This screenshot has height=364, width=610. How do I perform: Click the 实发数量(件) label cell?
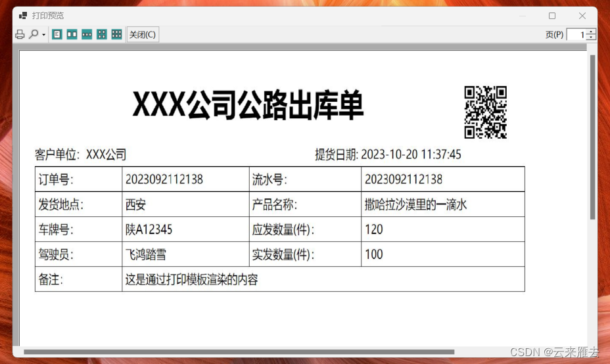click(x=306, y=254)
